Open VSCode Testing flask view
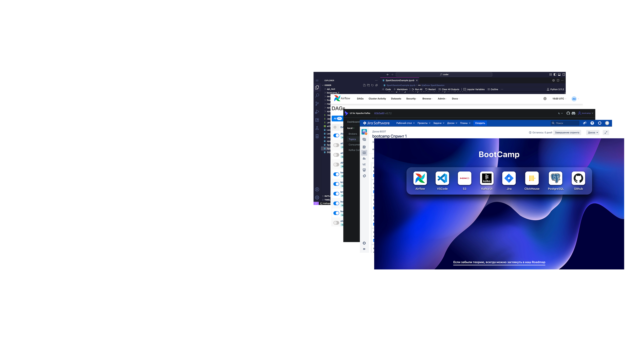This screenshot has height=340, width=644. pos(317,128)
